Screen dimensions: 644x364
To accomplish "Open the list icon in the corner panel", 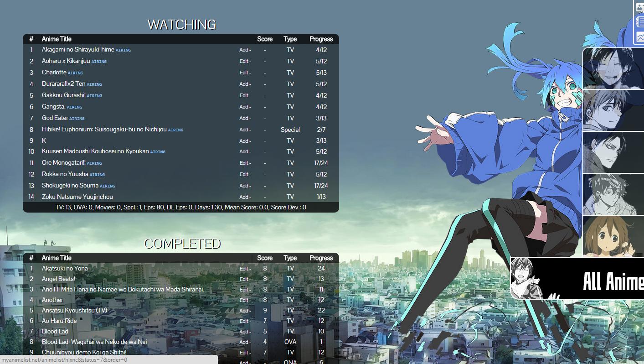I will (x=640, y=21).
